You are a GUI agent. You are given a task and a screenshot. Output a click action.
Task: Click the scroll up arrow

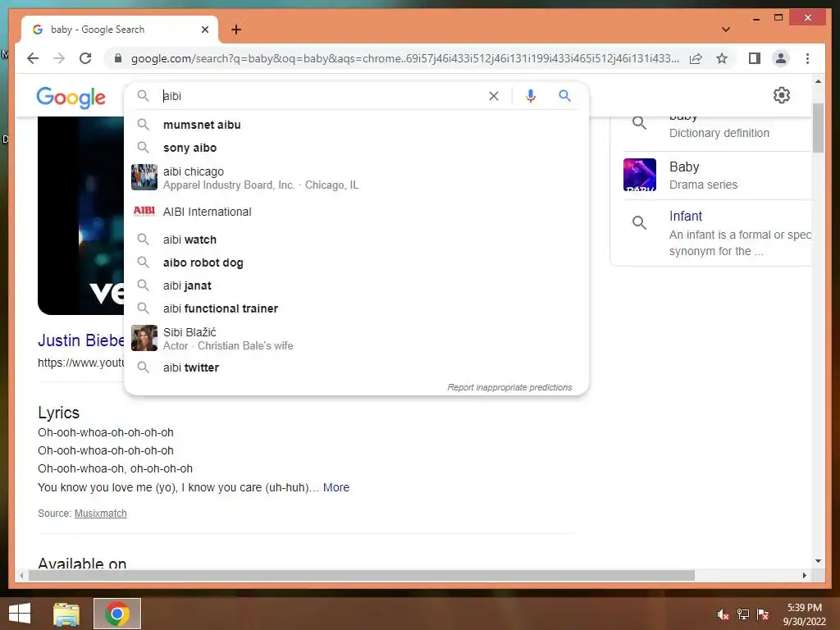pyautogui.click(x=818, y=81)
